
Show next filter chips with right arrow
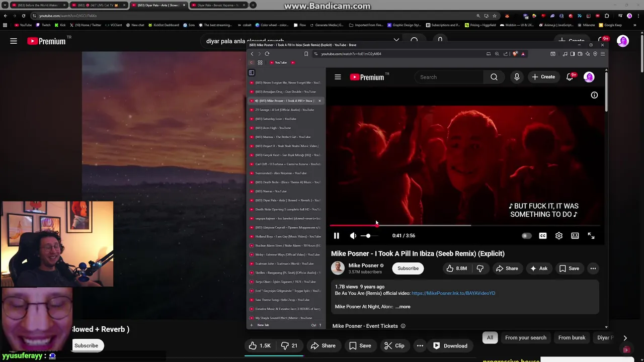[x=625, y=338]
